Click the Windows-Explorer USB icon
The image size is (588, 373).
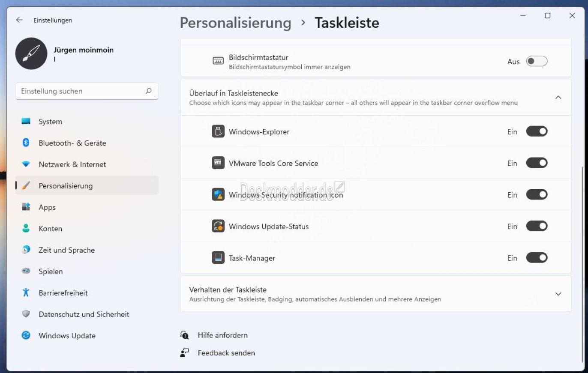point(218,131)
